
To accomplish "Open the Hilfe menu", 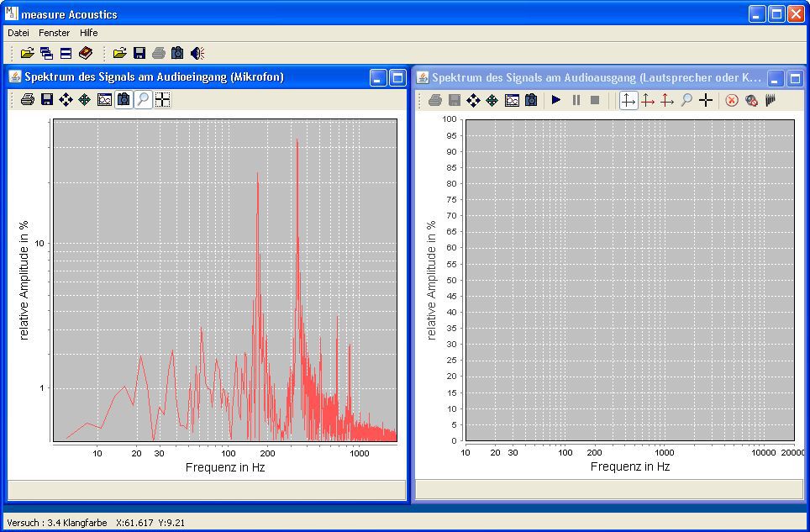I will 88,33.
